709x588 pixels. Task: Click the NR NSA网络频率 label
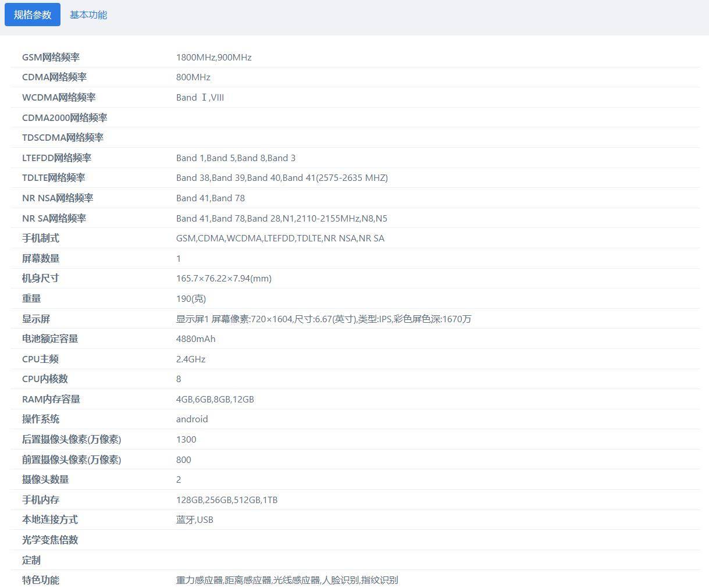pyautogui.click(x=58, y=198)
